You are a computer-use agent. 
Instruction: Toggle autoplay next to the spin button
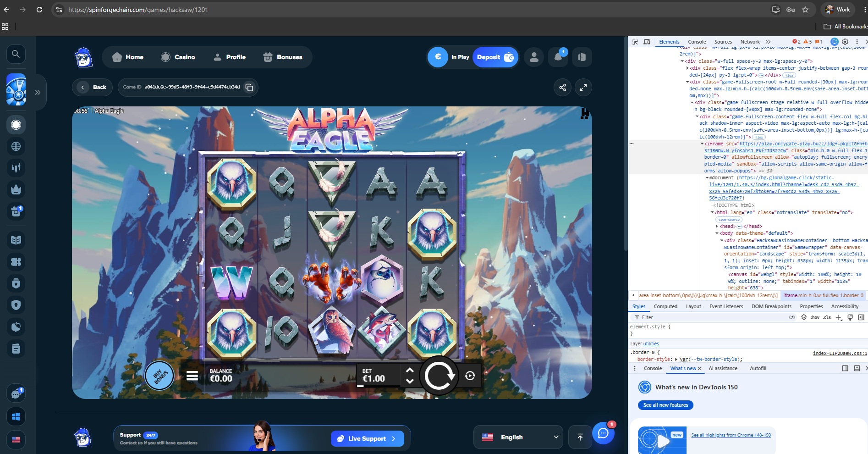470,376
